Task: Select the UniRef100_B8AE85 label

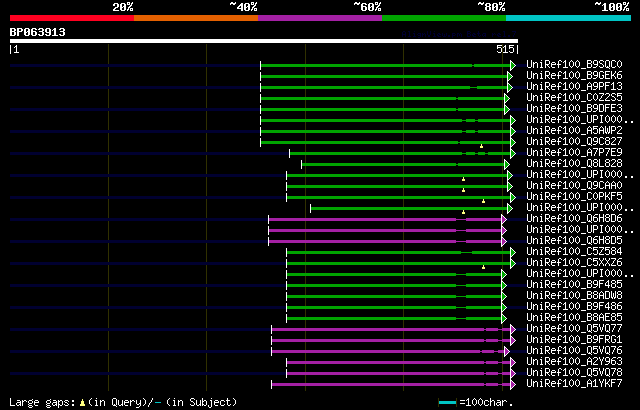Action: coord(574,318)
